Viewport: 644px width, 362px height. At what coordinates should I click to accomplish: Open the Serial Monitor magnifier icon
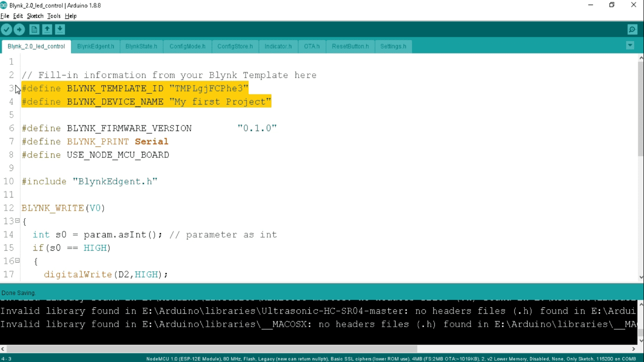[632, 30]
